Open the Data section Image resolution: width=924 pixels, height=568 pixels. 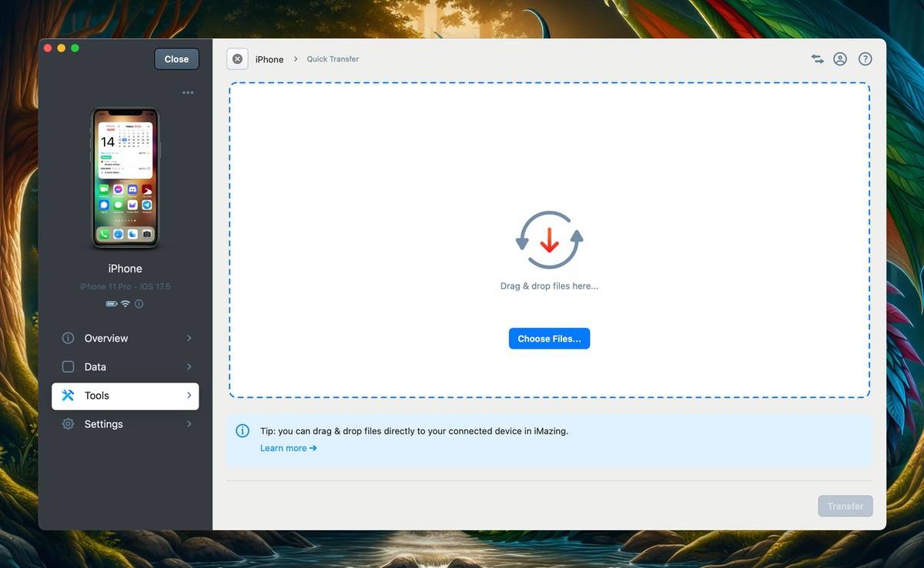point(125,367)
